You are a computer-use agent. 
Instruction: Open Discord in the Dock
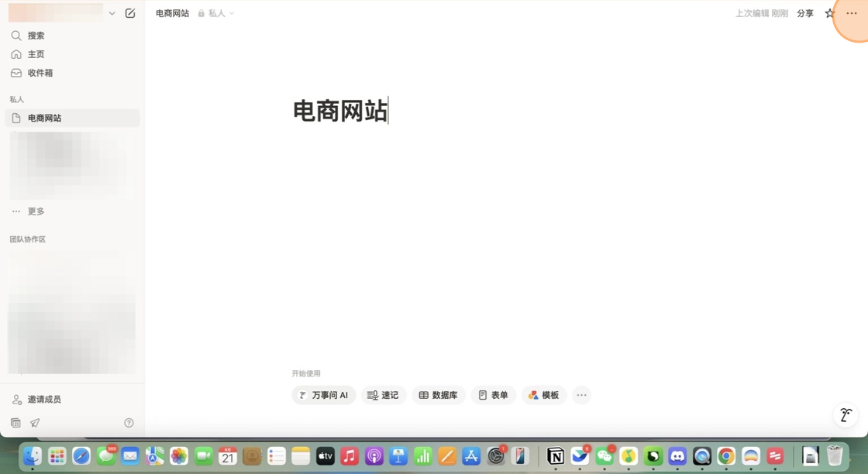click(677, 455)
